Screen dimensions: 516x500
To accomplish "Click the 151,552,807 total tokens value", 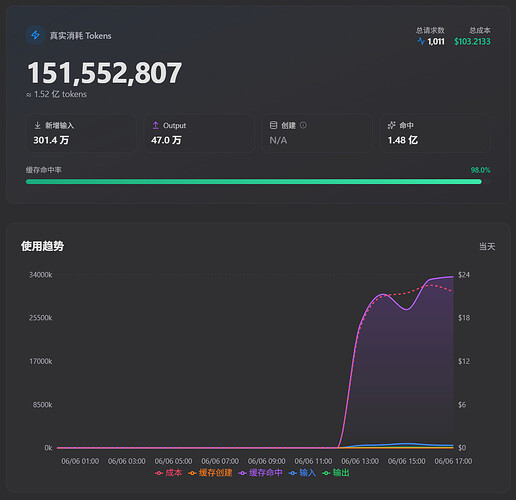I will pos(105,73).
